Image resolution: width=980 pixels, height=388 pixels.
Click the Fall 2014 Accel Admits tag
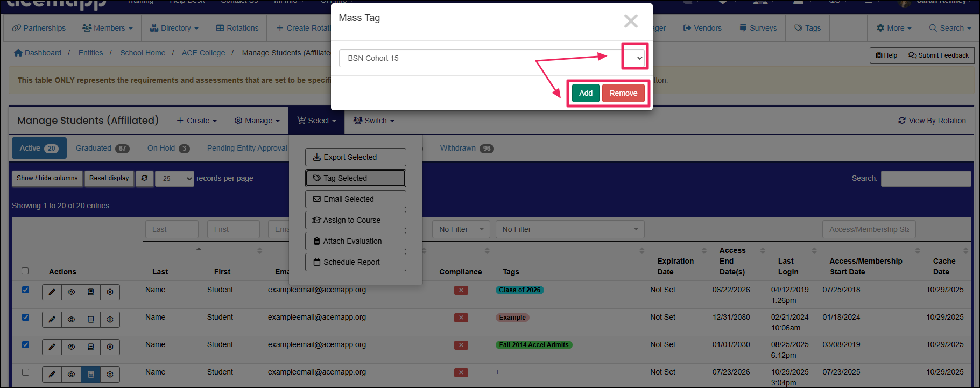534,345
